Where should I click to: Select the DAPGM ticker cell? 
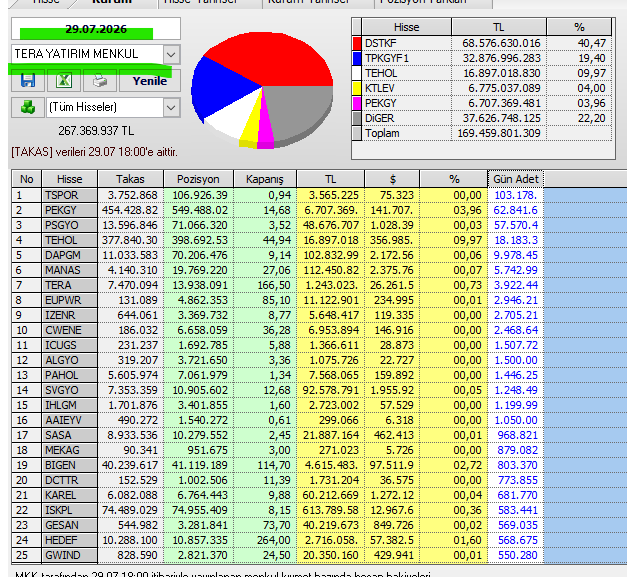pos(70,255)
